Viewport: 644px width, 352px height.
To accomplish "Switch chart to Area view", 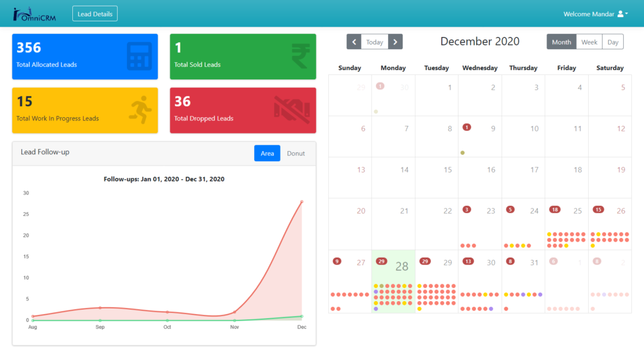I will point(267,153).
